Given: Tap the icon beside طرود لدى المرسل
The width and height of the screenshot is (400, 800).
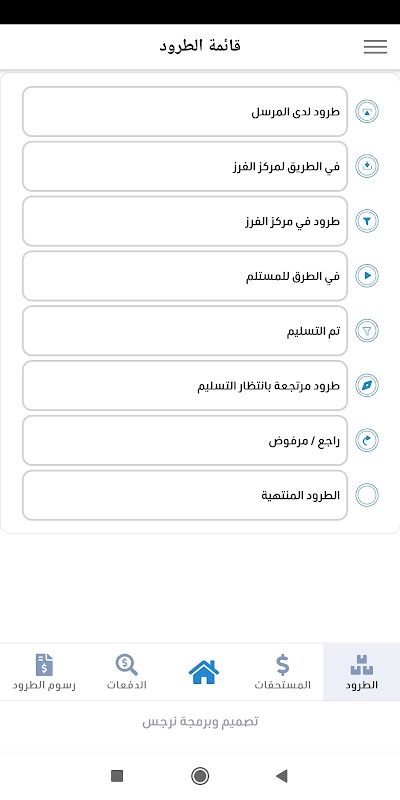Looking at the screenshot, I should pos(367,112).
